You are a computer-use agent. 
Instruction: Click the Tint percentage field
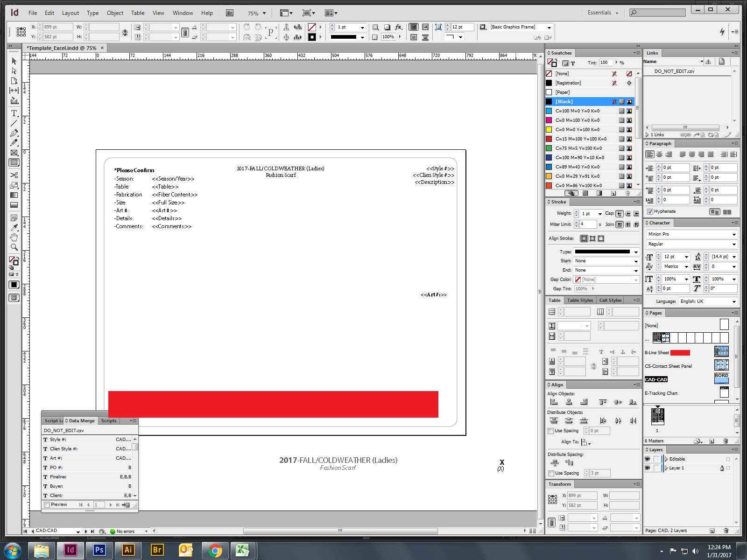[x=606, y=63]
